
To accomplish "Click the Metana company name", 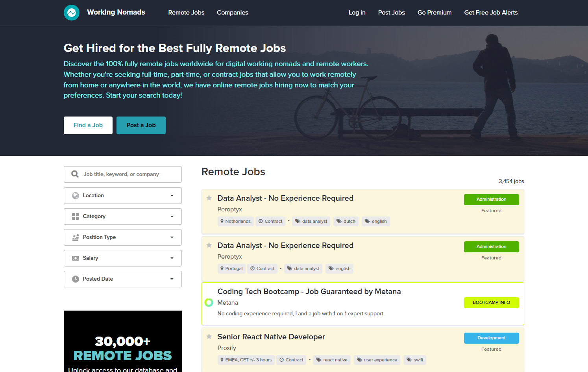I will click(x=228, y=303).
